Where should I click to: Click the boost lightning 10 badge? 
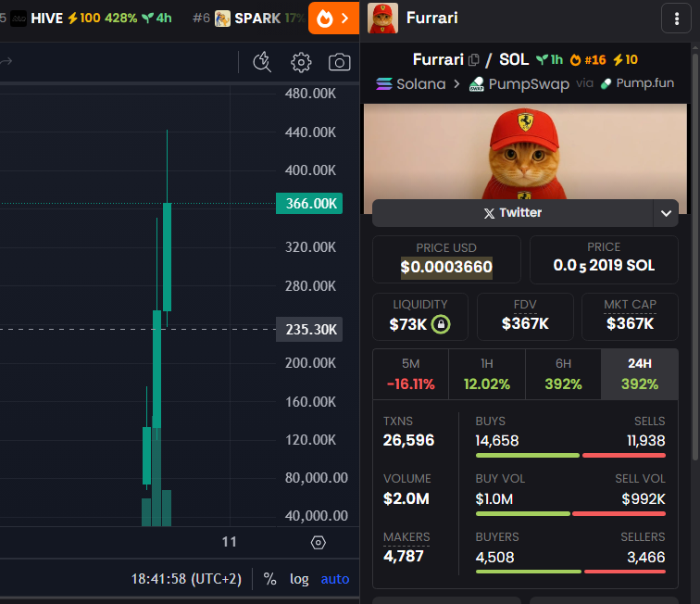click(625, 60)
